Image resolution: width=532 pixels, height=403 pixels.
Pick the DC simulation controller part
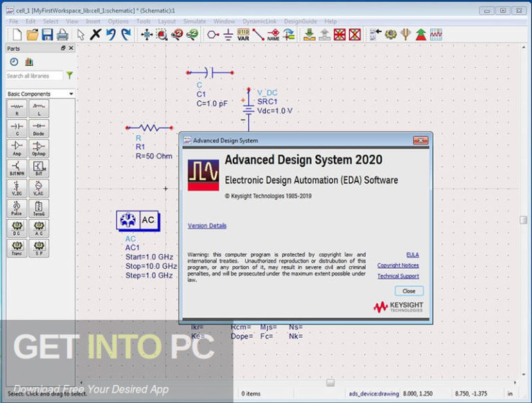click(17, 229)
